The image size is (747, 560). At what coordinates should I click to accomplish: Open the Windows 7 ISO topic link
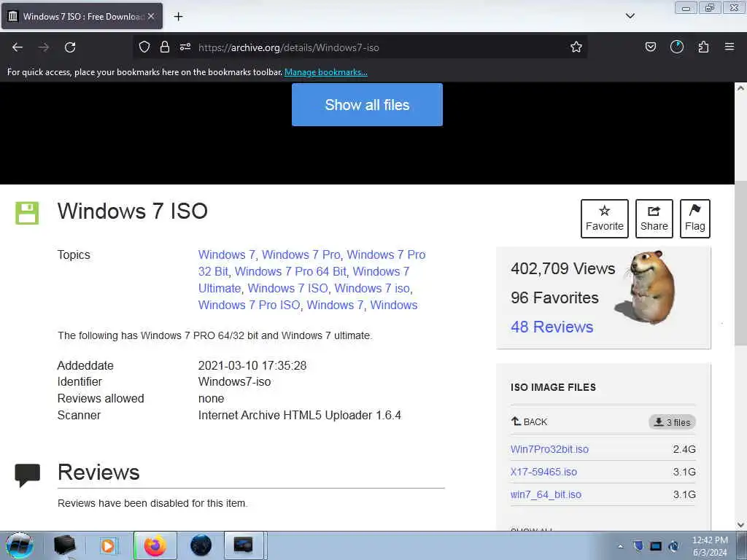point(287,288)
